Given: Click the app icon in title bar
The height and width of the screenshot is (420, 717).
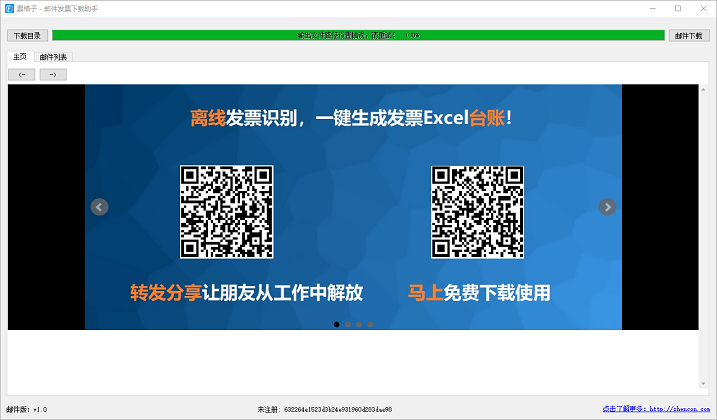Looking at the screenshot, I should 9,8.
